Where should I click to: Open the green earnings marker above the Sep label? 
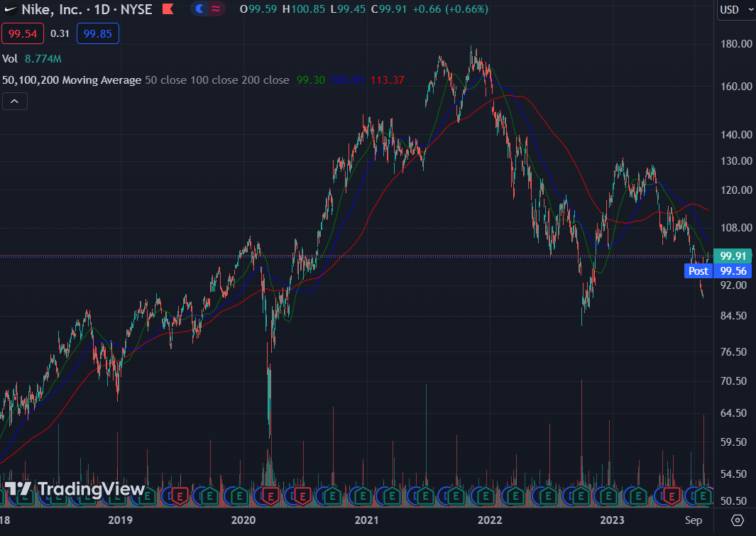[703, 496]
